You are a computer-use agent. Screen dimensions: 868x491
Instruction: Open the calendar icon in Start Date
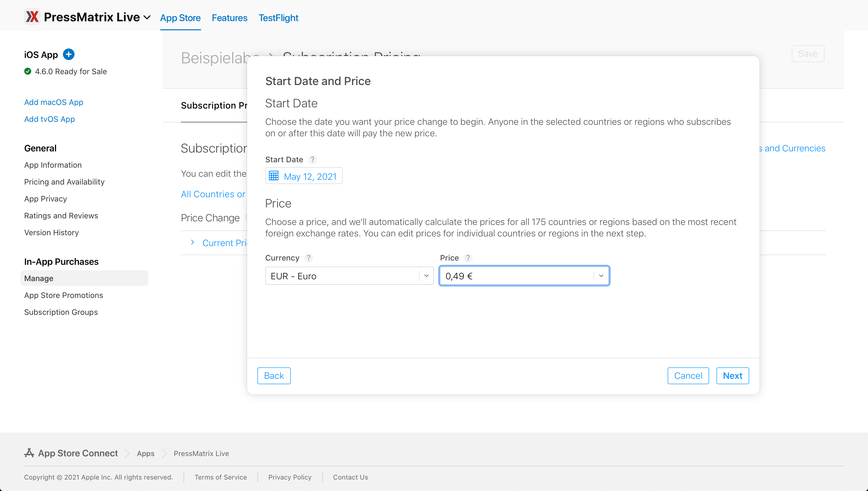(274, 176)
